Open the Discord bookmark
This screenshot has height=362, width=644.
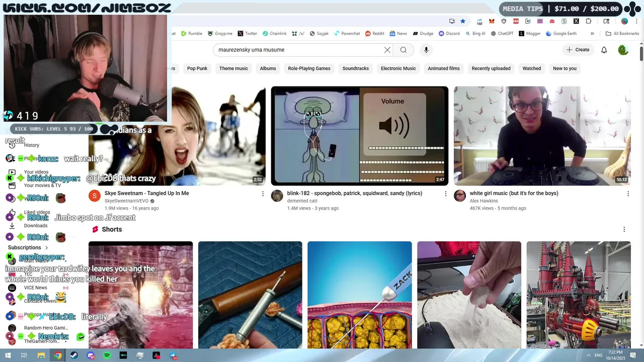click(x=449, y=34)
